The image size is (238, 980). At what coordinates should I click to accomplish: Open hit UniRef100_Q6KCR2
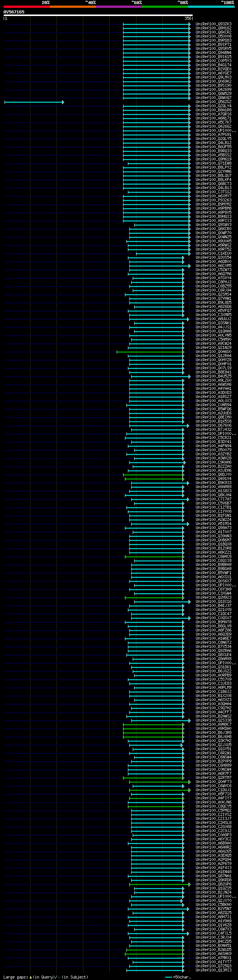point(213,32)
